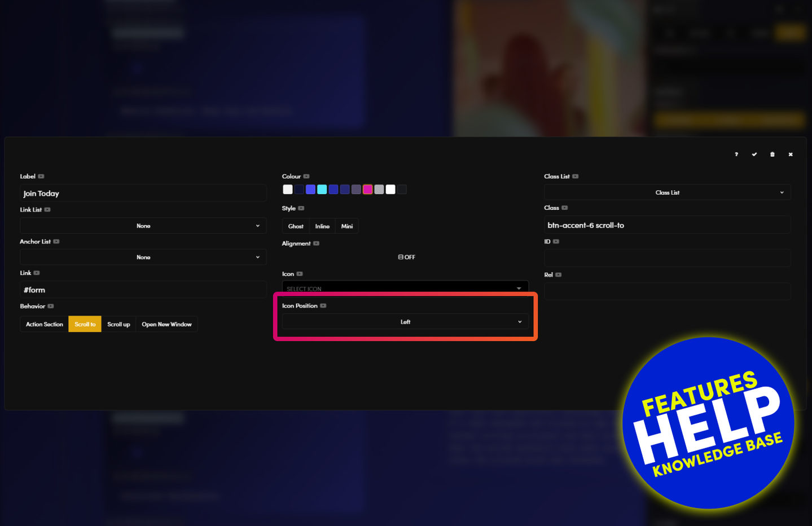
Task: Confirm changes with the checkmark icon
Action: tap(754, 154)
